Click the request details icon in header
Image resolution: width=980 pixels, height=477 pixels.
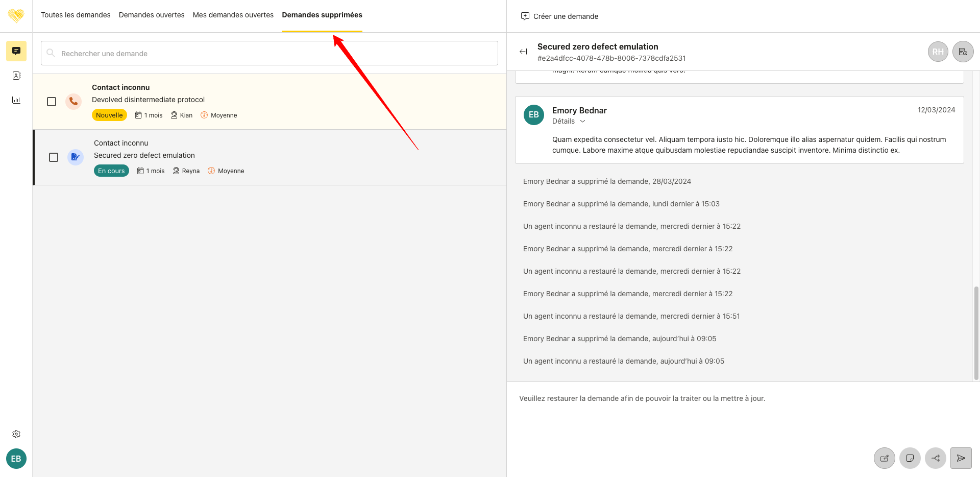(963, 52)
